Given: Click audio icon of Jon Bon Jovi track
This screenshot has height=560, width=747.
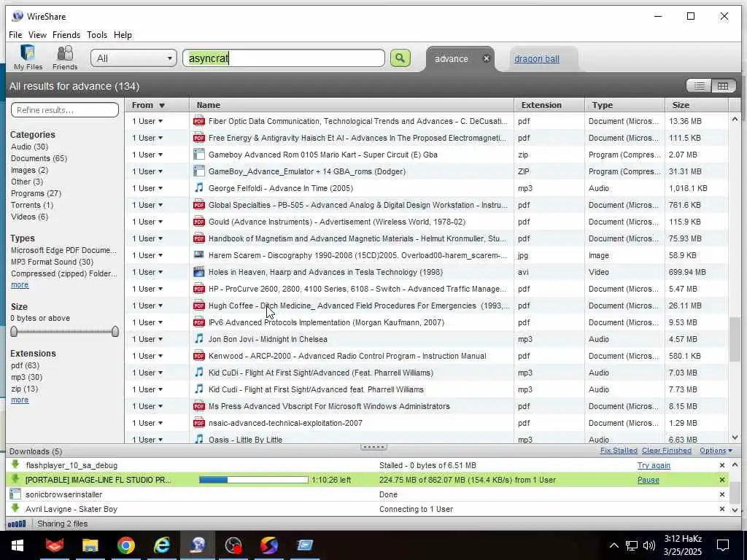Looking at the screenshot, I should tap(199, 338).
